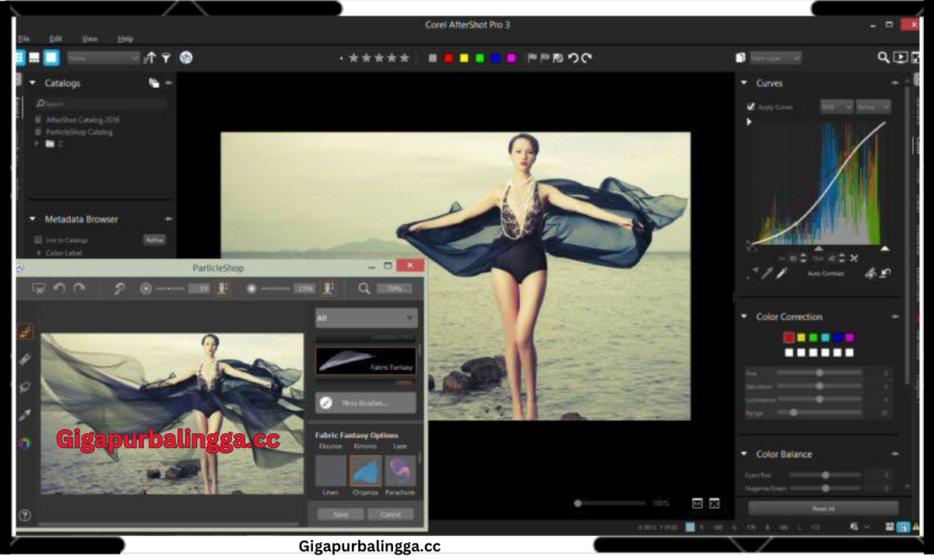The height and width of the screenshot is (560, 934).
Task: Select ParticleShop Catalog
Action: pos(79,132)
